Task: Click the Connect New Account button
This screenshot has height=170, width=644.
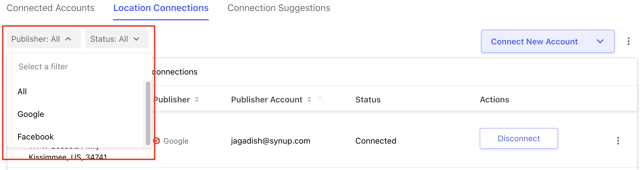Action: click(534, 41)
